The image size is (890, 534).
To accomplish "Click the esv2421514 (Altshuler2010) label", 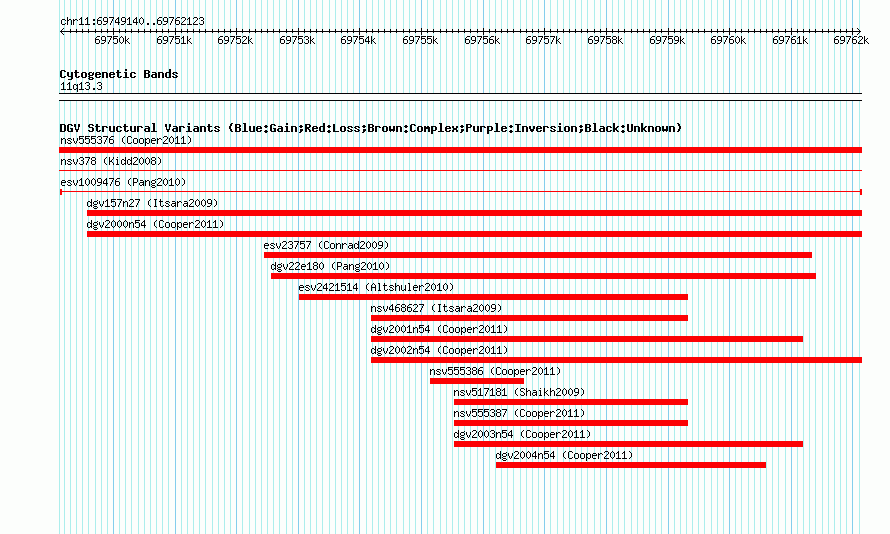I will [376, 287].
